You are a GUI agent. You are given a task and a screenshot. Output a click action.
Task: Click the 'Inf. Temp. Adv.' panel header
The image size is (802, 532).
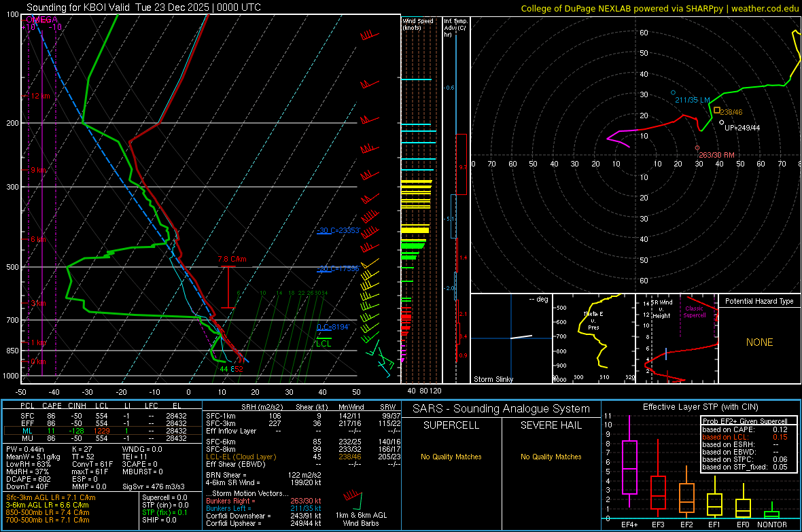(x=455, y=28)
